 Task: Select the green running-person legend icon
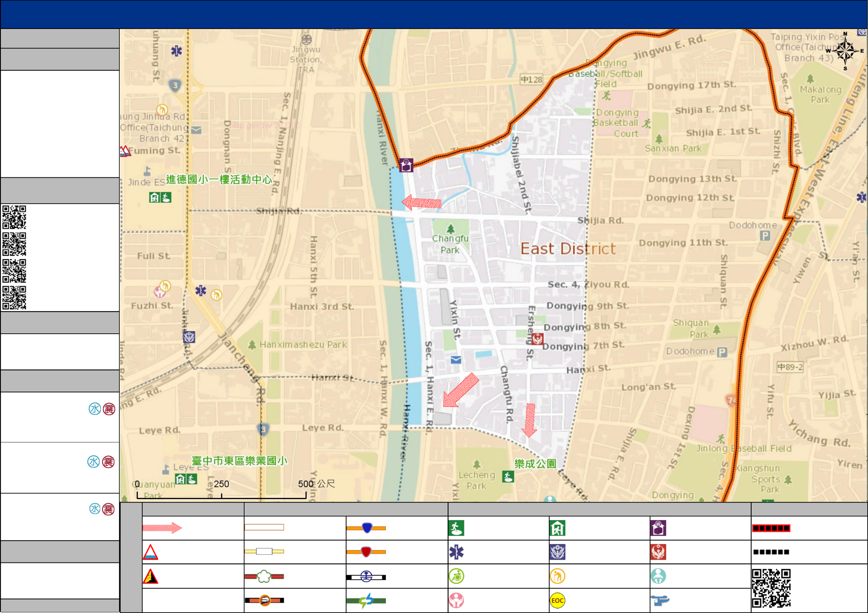[456, 528]
